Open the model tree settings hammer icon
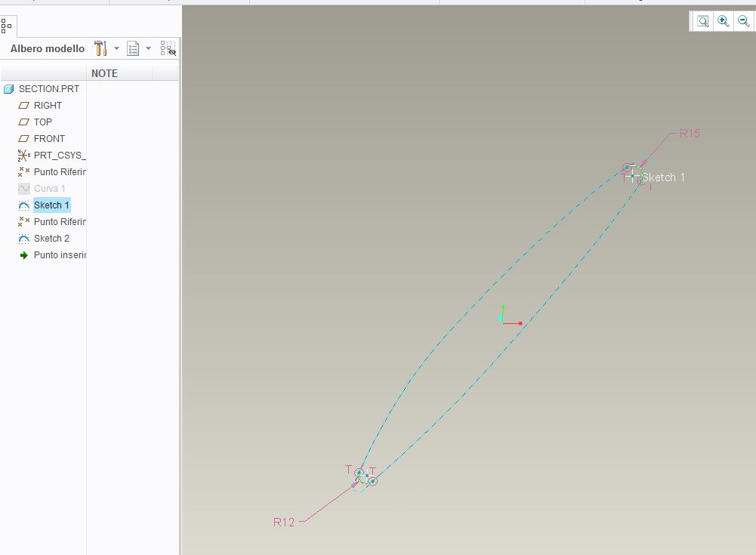 tap(99, 48)
